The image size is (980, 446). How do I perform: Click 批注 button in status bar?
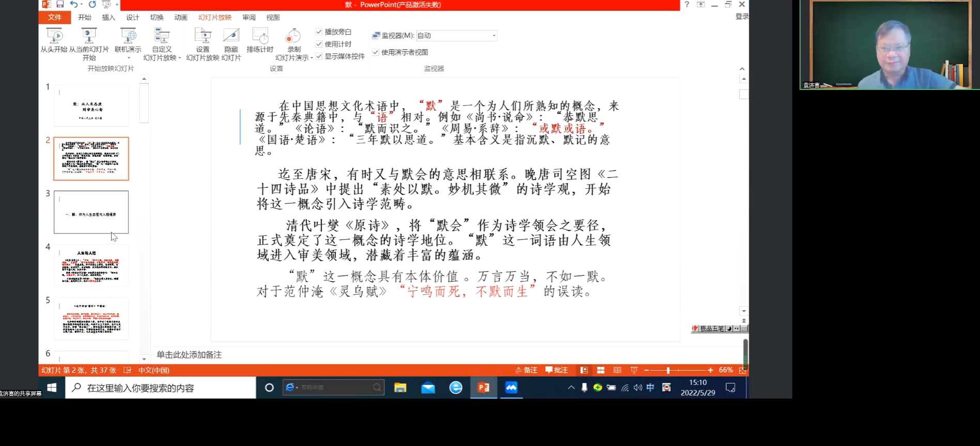556,370
